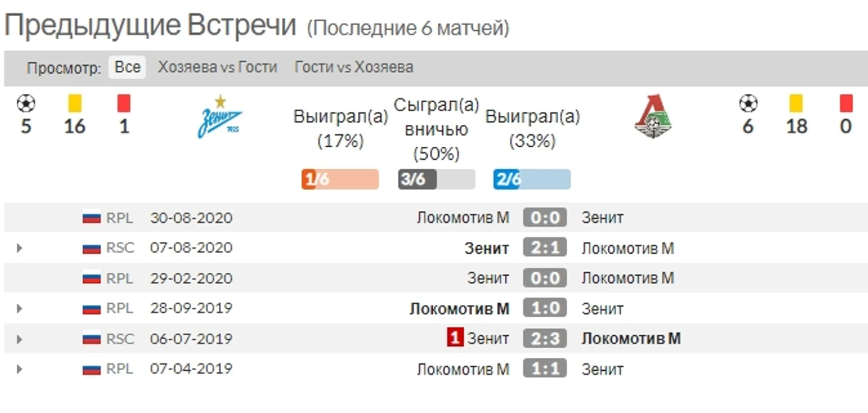Click the orange 1/6 wins bar
The width and height of the screenshot is (868, 413).
tap(340, 179)
